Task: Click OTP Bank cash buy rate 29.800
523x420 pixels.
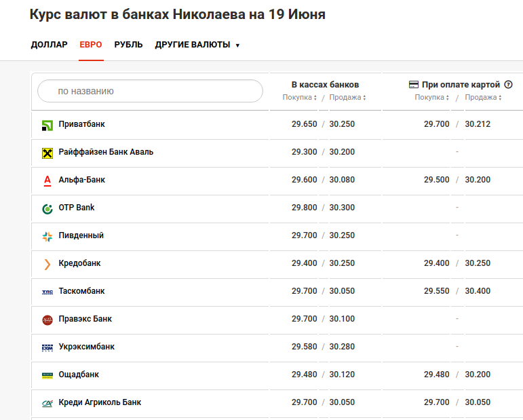Action: (x=304, y=207)
